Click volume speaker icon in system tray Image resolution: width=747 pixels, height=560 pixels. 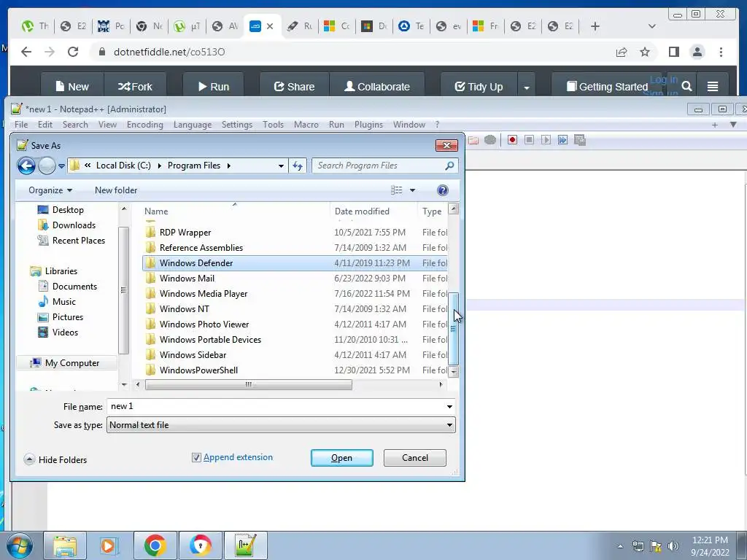coord(673,546)
